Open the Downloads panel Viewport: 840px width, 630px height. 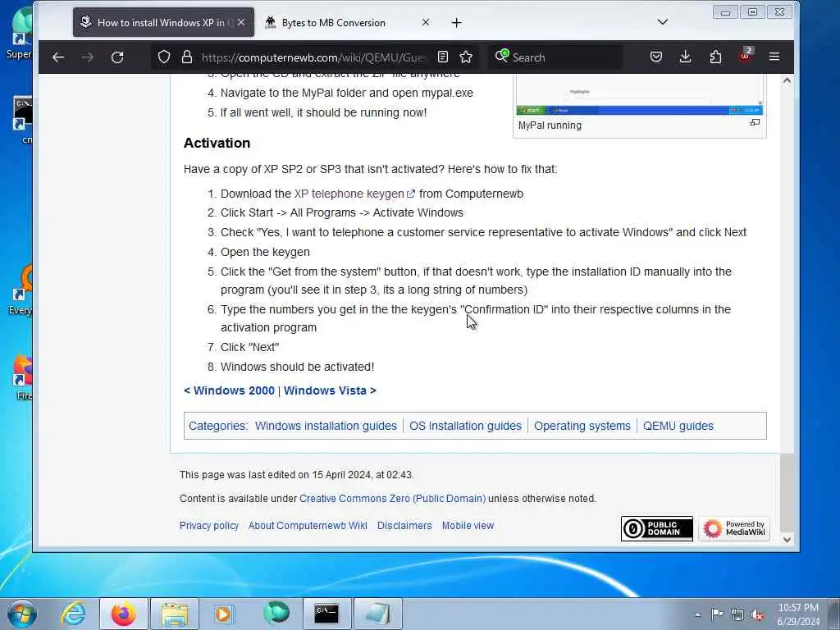(x=685, y=57)
